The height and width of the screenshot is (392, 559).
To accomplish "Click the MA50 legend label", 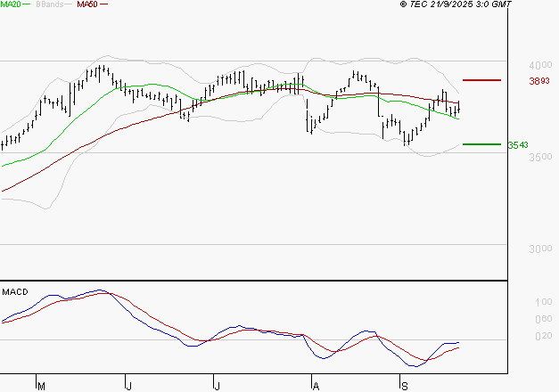I will [87, 4].
